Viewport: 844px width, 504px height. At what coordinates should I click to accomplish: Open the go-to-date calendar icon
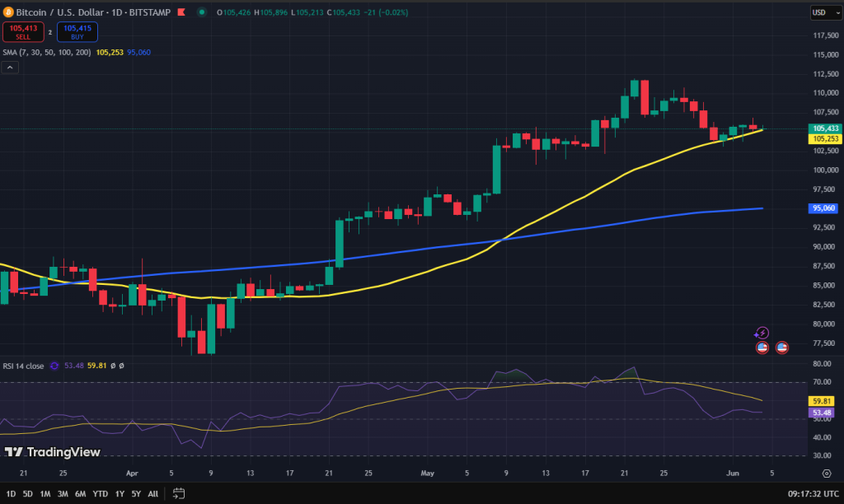coord(179,493)
